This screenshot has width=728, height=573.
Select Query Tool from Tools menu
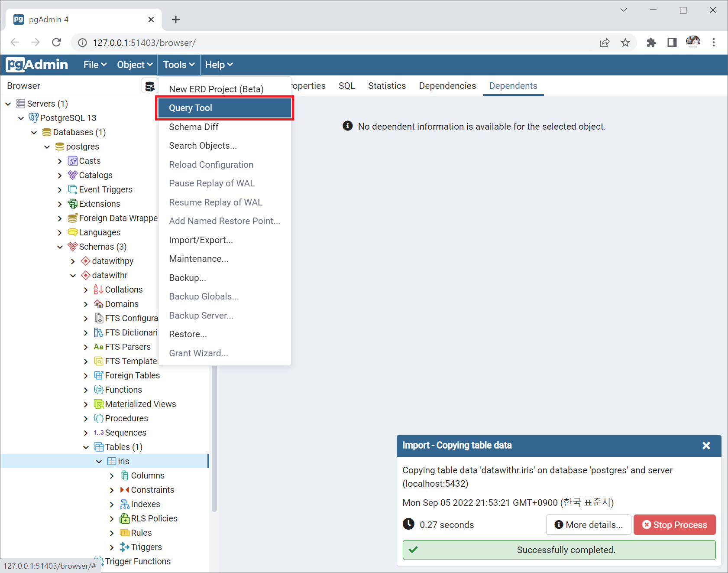224,108
